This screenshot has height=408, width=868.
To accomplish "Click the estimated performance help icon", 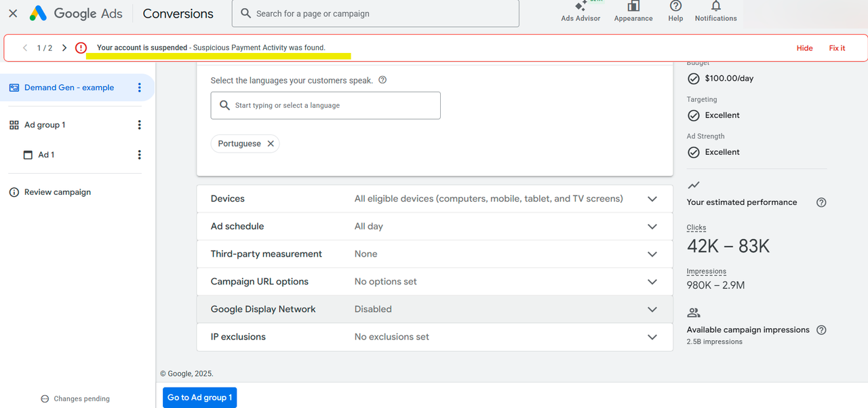I will (x=821, y=202).
